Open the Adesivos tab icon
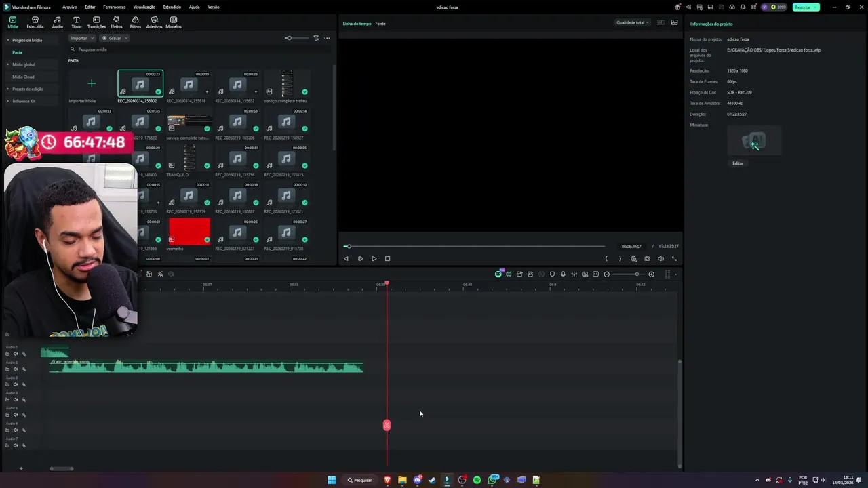Viewport: 868px width, 488px height. pyautogui.click(x=155, y=22)
